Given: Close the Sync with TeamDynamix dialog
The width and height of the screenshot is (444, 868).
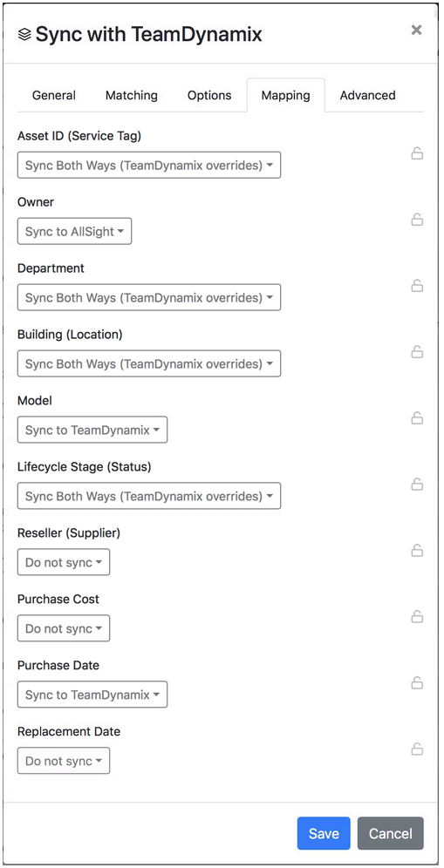Looking at the screenshot, I should pyautogui.click(x=416, y=30).
